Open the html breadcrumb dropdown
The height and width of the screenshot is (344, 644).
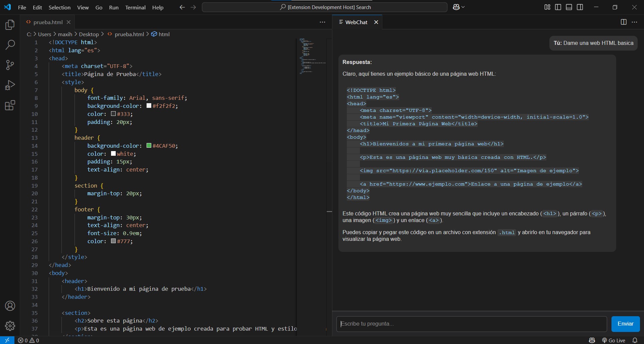[164, 34]
